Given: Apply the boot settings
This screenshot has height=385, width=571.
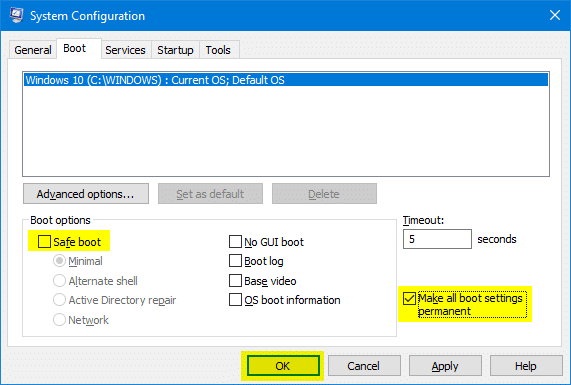Looking at the screenshot, I should point(445,366).
